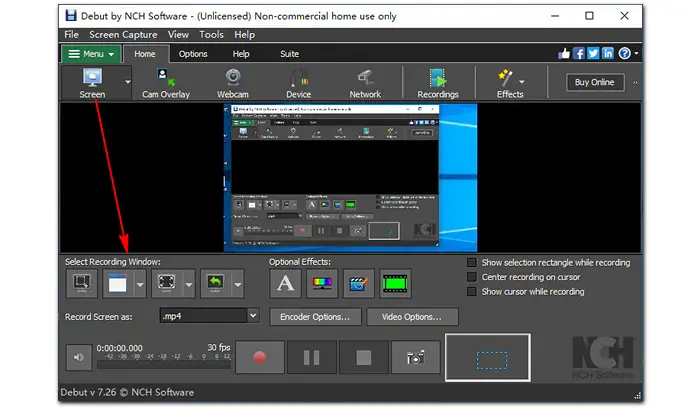Enable Show selection rectangle while recording
The width and height of the screenshot is (700, 407).
pos(471,262)
